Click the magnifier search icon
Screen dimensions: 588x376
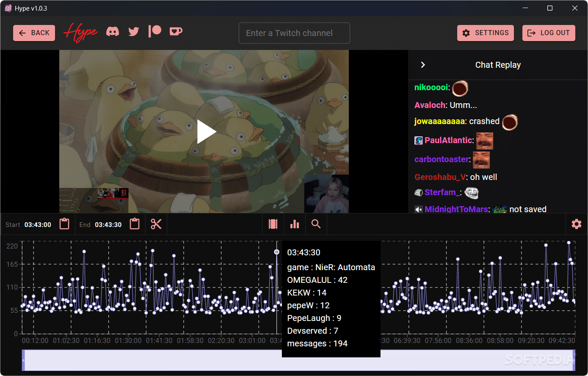[316, 224]
